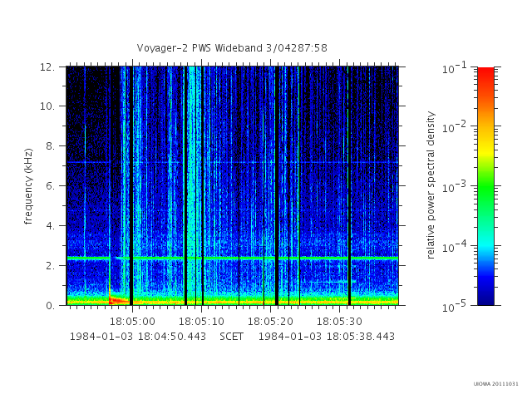Click the dark blue bottom of the color bar

click(485, 298)
